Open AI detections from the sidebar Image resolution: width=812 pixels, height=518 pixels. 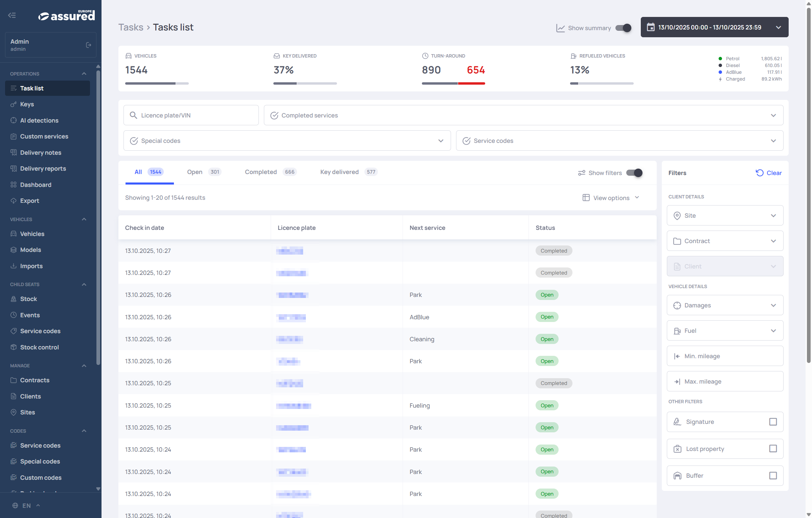39,120
